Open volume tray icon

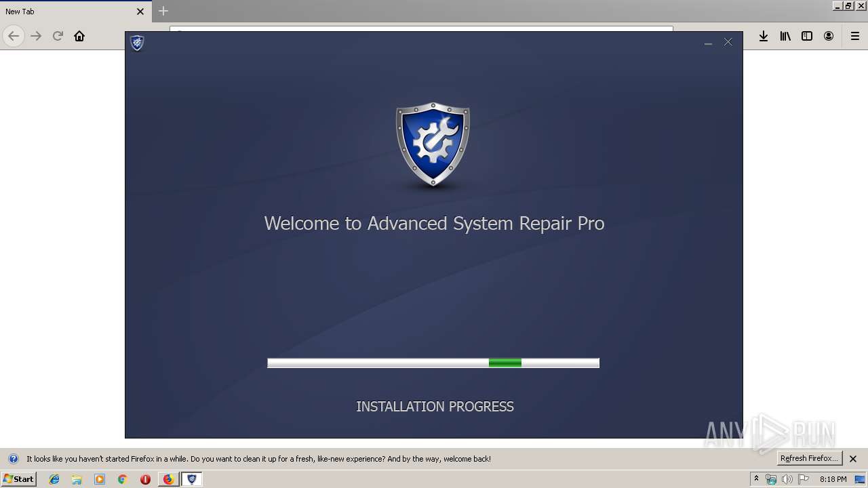[x=787, y=479]
